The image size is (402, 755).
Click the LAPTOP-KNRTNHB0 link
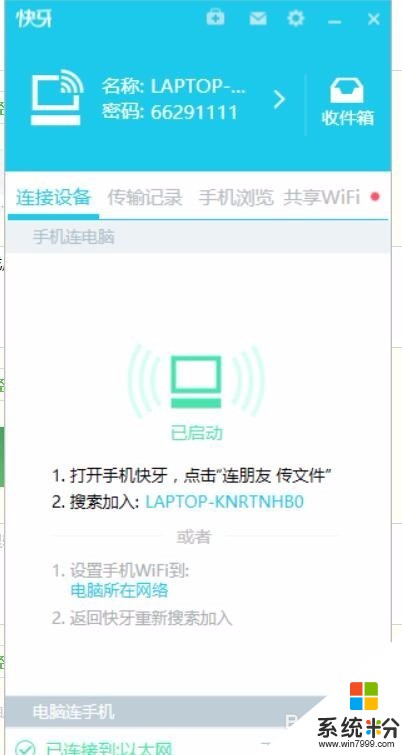pyautogui.click(x=225, y=502)
